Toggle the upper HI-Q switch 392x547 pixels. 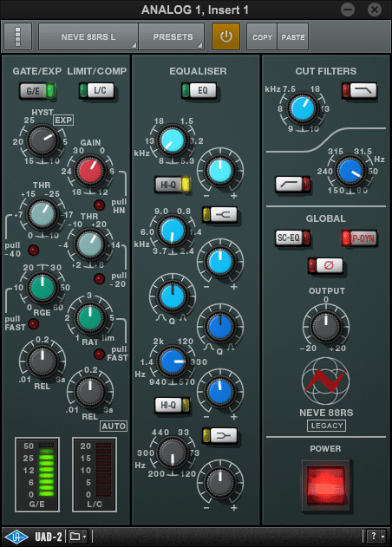173,185
